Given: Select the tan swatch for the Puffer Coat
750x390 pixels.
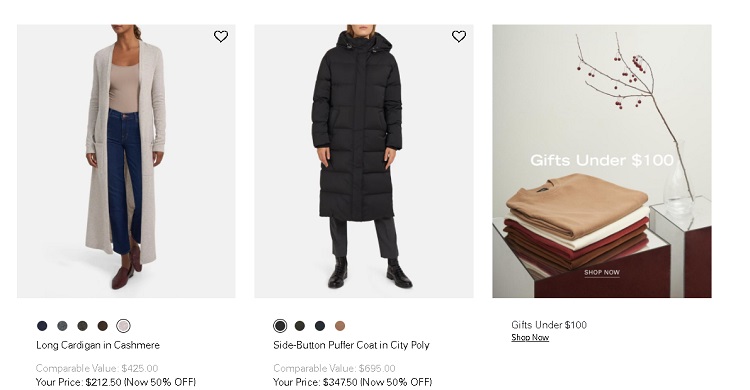Looking at the screenshot, I should pos(340,326).
